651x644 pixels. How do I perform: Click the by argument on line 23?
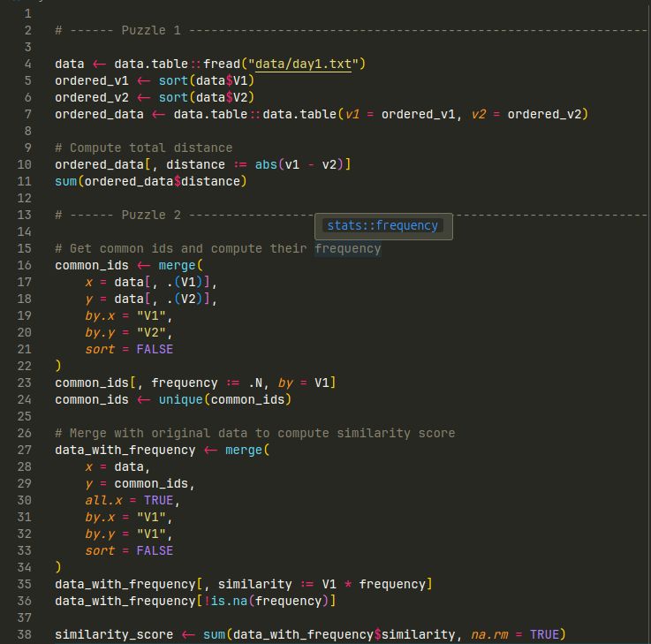[x=285, y=383]
